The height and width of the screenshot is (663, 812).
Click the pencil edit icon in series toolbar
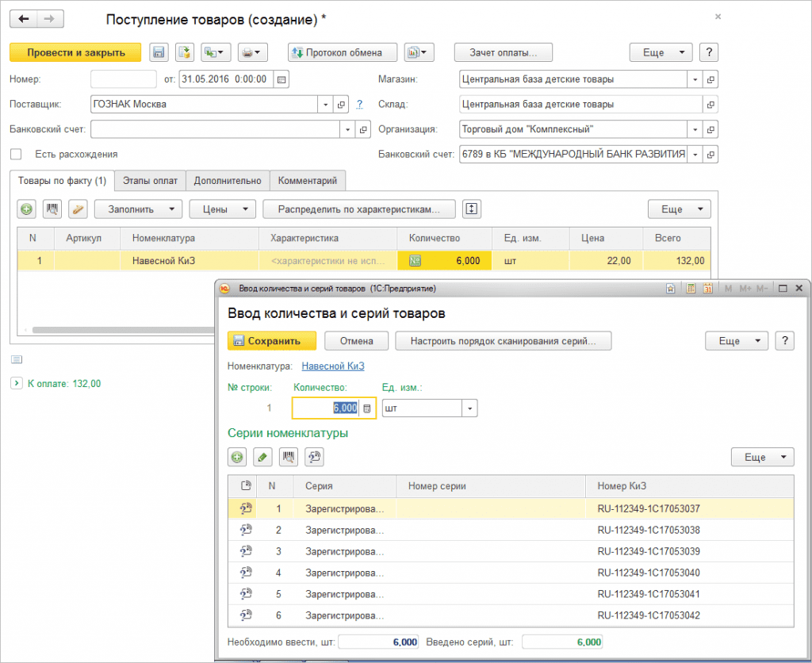pos(262,457)
